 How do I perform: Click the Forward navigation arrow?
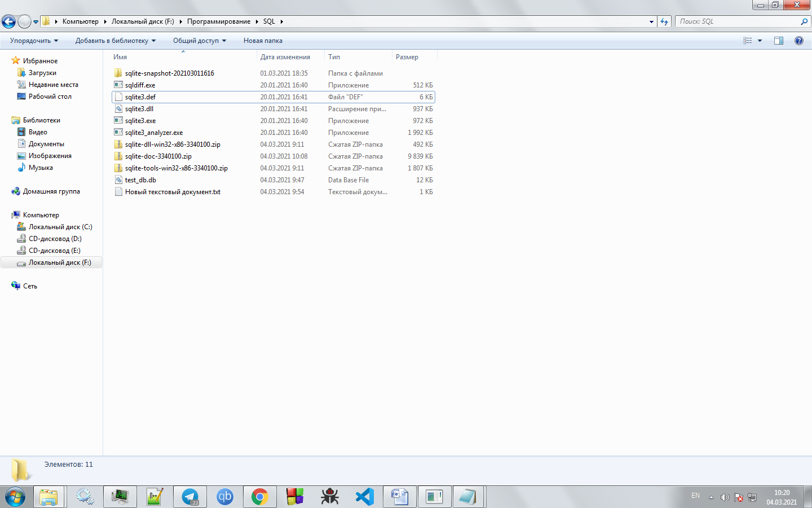point(24,21)
